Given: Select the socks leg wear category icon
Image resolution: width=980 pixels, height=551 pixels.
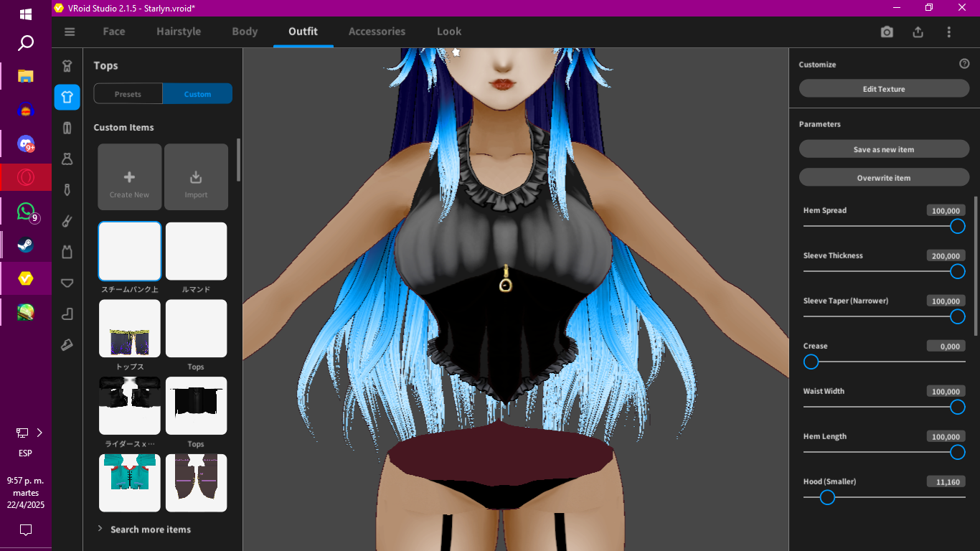Looking at the screenshot, I should click(x=67, y=314).
